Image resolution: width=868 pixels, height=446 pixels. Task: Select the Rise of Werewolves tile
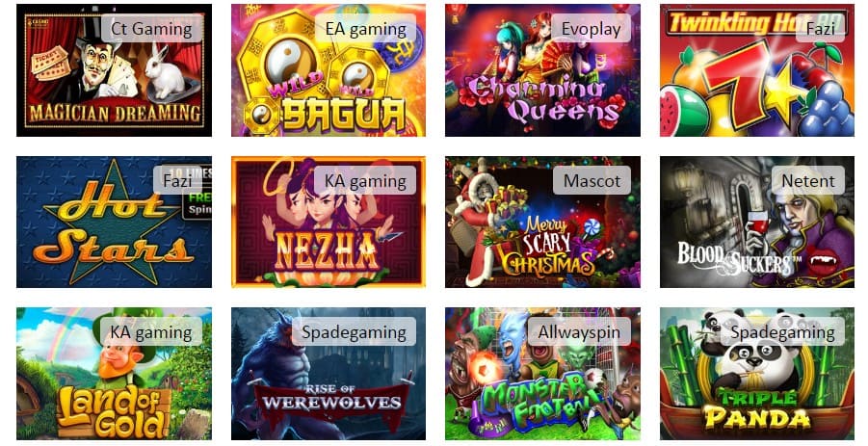coord(329,374)
